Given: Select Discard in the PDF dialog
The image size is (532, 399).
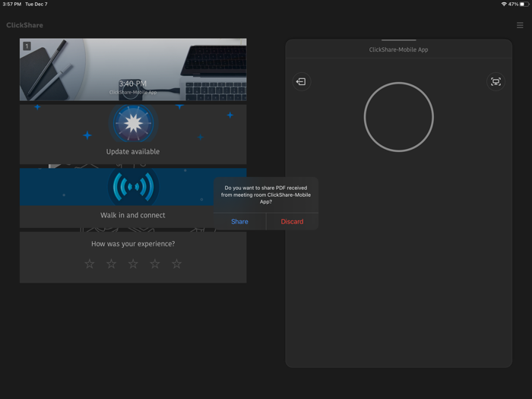Looking at the screenshot, I should (x=292, y=222).
